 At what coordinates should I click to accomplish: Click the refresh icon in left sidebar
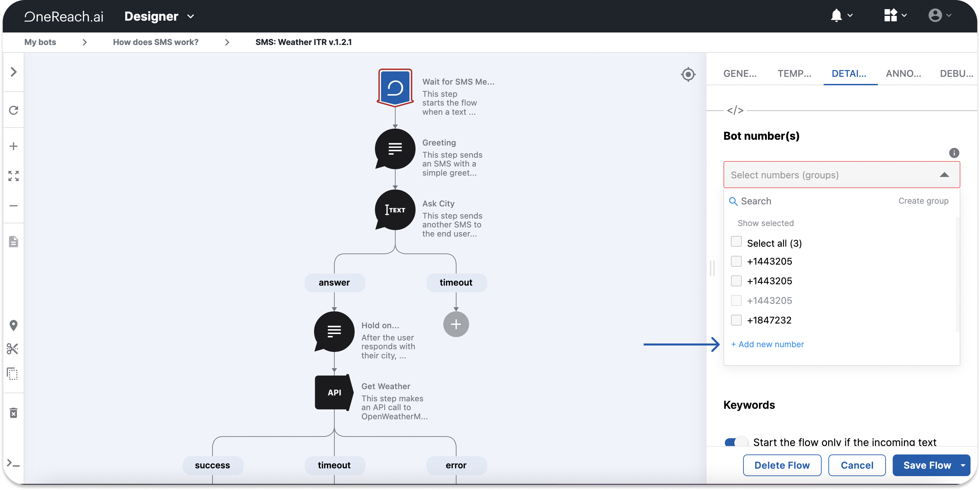(x=14, y=110)
